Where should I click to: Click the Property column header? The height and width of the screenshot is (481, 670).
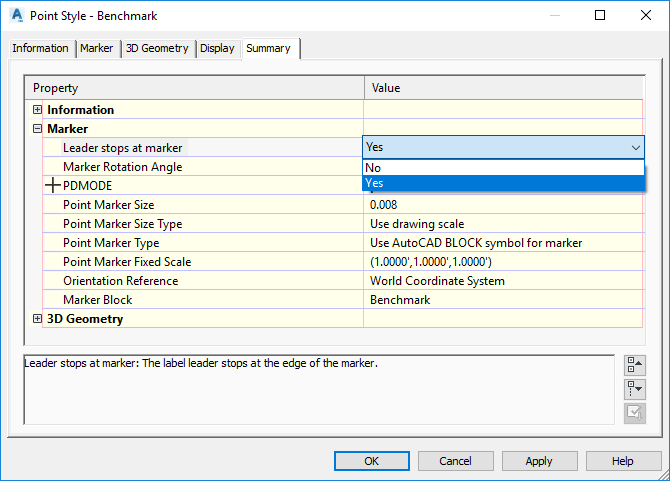[194, 88]
